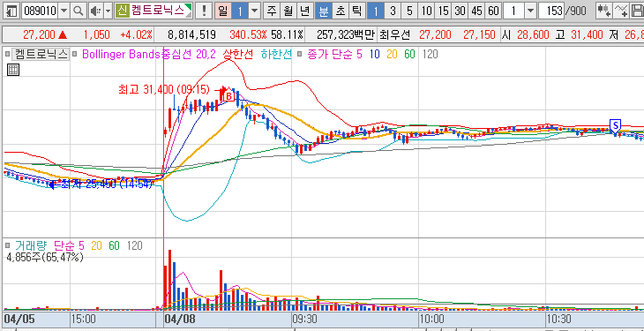Click 단순 5 volume average legend
The image size is (644, 331).
coord(69,246)
